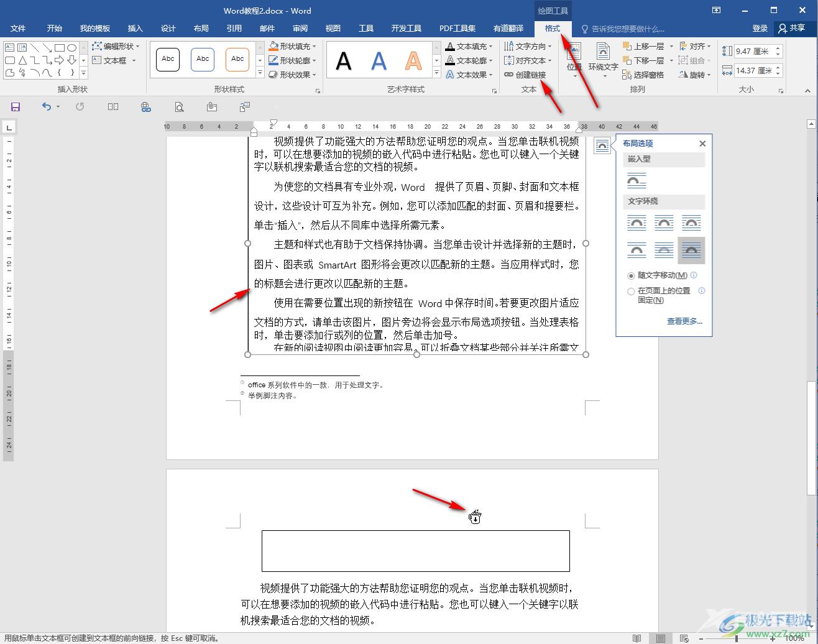Choose the black outline Abc shape style

point(168,59)
